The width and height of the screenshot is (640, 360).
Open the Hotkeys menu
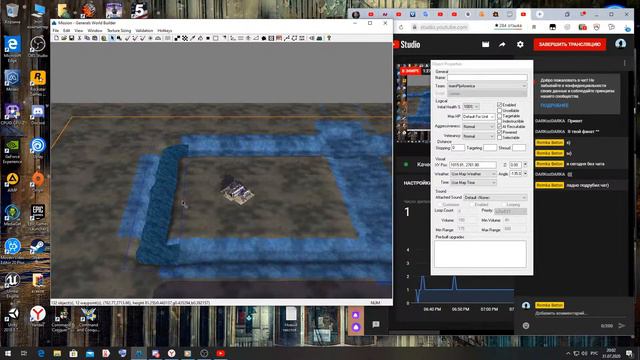pyautogui.click(x=164, y=31)
